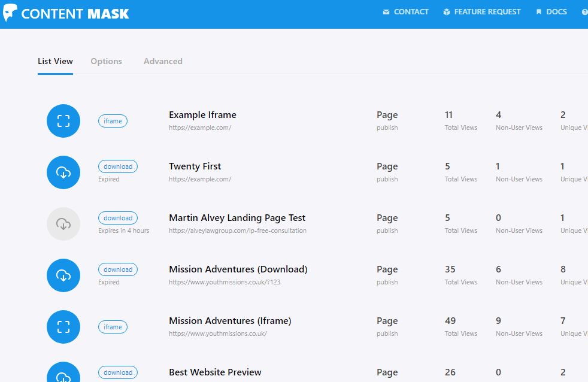Viewport: 588px width, 382px height.
Task: Click the Contact envelope icon
Action: 386,12
